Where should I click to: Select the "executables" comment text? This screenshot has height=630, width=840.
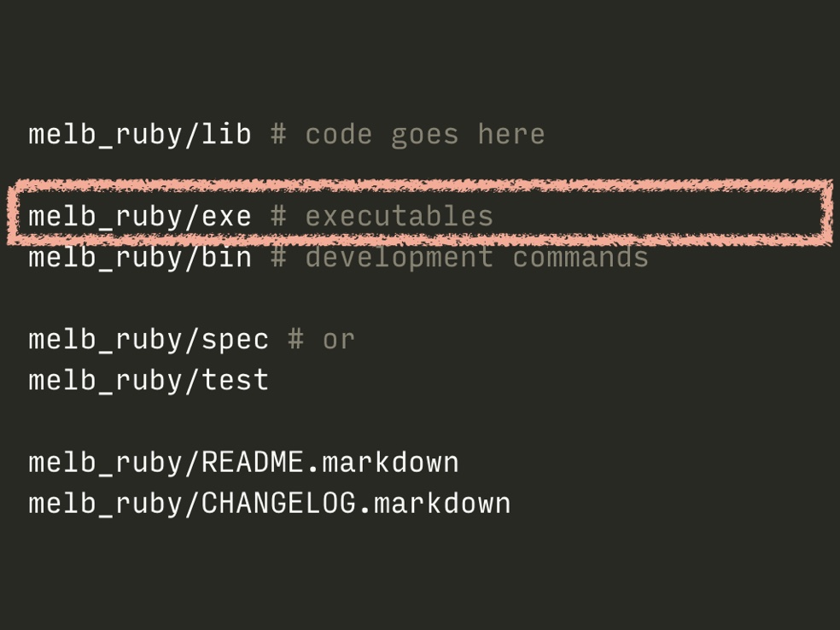[x=399, y=217]
